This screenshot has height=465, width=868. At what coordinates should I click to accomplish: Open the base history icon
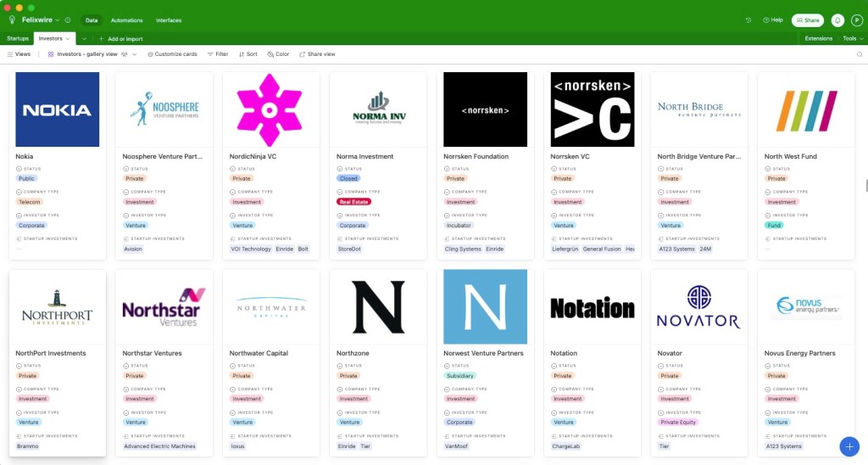pyautogui.click(x=748, y=20)
